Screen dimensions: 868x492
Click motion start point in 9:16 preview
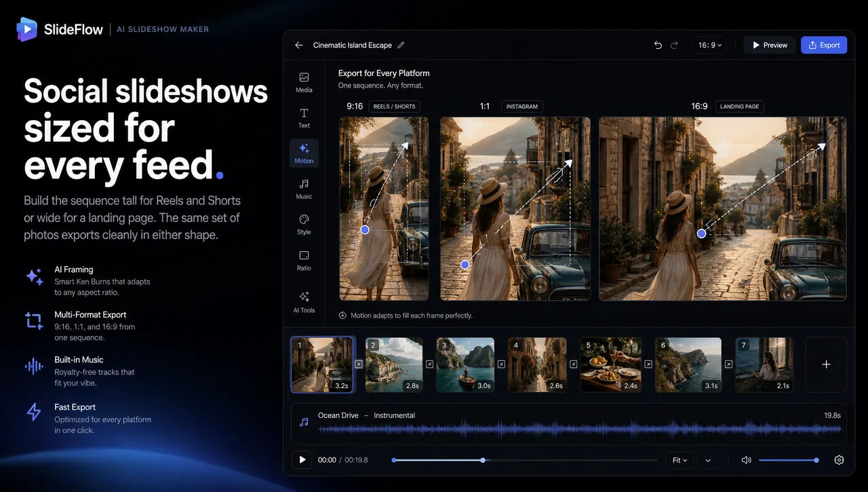[x=365, y=230]
